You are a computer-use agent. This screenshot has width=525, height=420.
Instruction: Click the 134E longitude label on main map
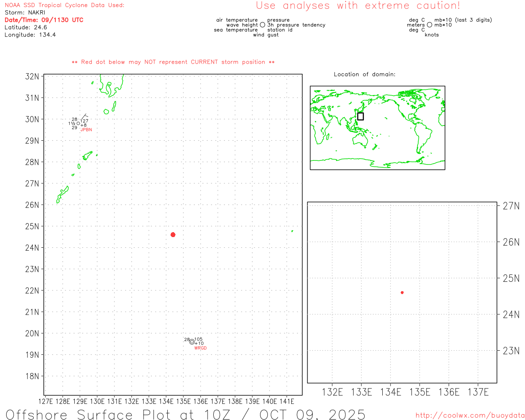point(166,402)
